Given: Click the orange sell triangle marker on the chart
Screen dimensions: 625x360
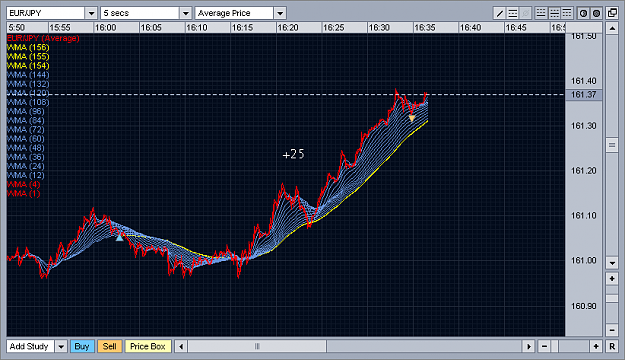Looking at the screenshot, I should 412,118.
